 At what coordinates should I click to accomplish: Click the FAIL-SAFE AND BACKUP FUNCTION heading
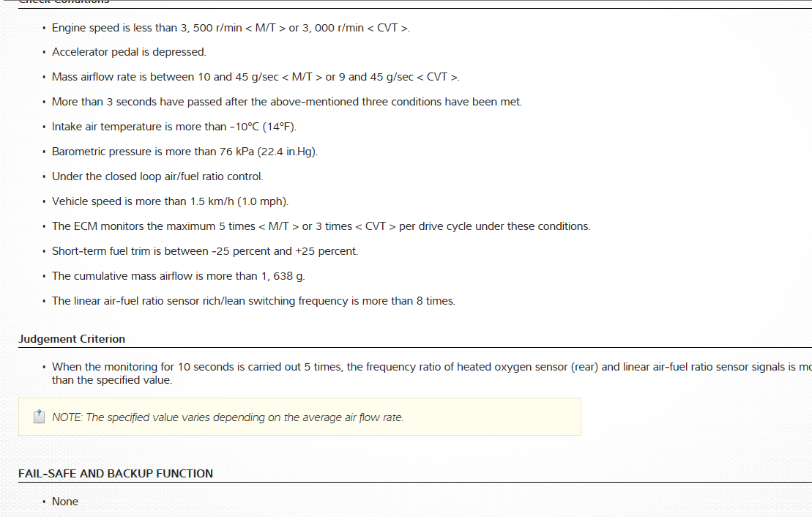coord(116,474)
